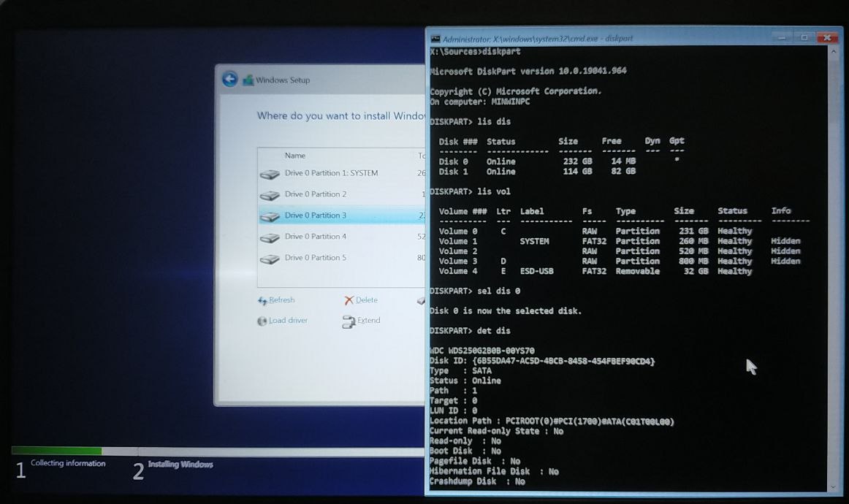Click drive icon beside Drive 0 Partition 4
849x504 pixels.
click(x=269, y=237)
